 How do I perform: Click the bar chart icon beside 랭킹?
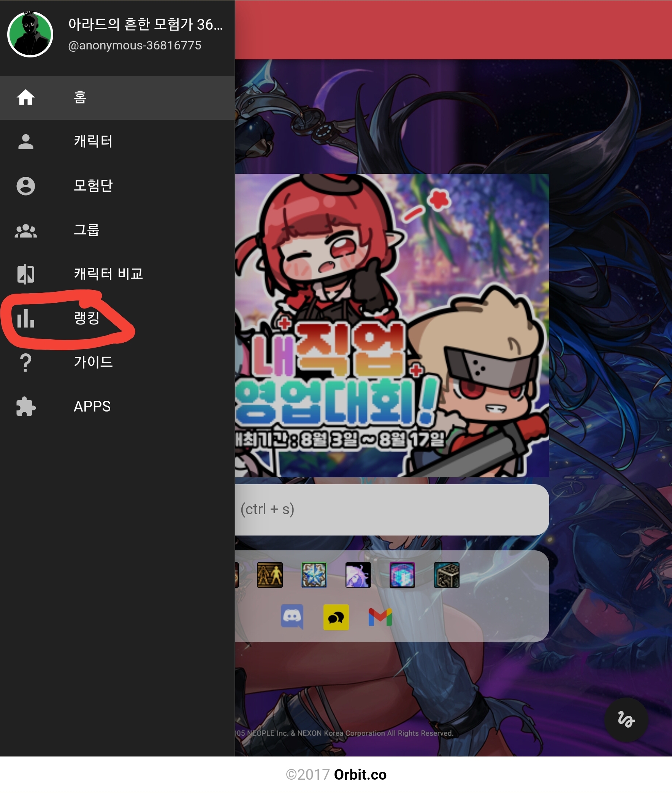[26, 318]
